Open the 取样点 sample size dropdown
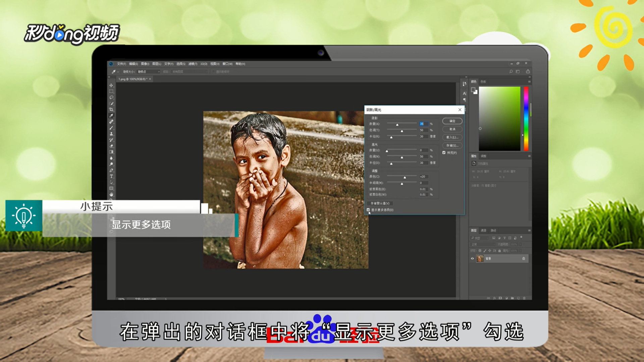This screenshot has width=644, height=362. pos(149,72)
